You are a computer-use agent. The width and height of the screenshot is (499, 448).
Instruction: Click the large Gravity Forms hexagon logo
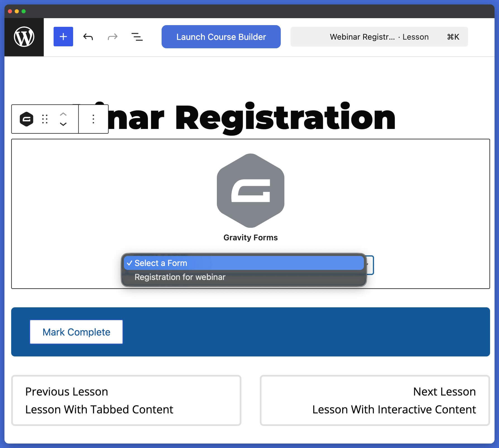(250, 191)
